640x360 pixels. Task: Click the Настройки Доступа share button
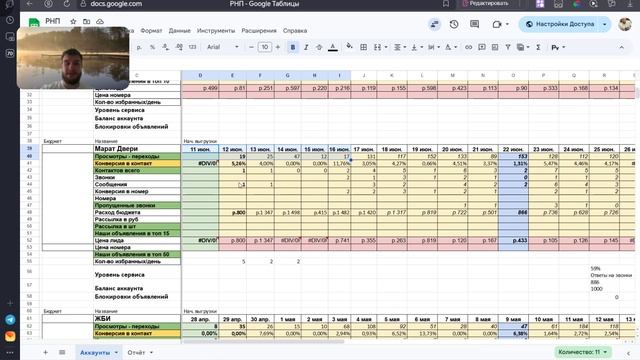pyautogui.click(x=559, y=24)
